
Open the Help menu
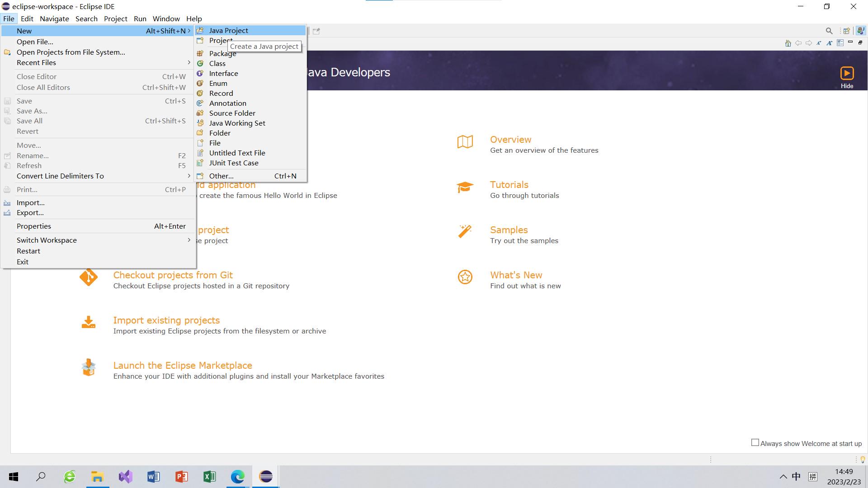194,19
